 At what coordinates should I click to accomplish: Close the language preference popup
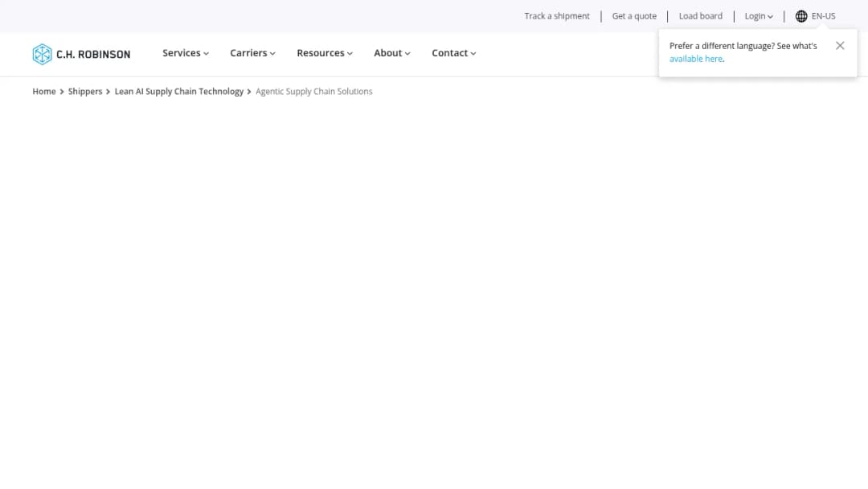[840, 46]
